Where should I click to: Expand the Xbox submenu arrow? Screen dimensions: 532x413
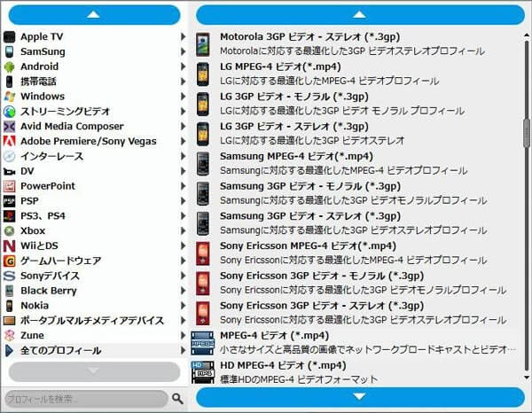pos(183,230)
